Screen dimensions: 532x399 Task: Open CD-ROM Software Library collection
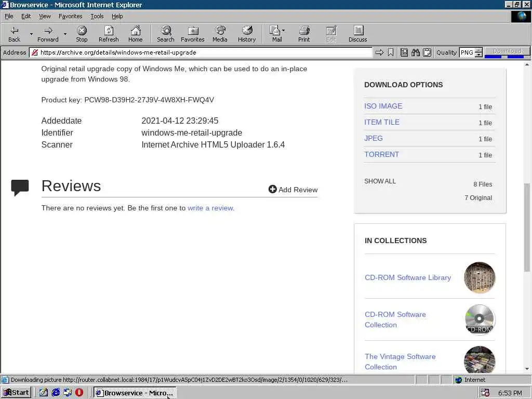[408, 277]
